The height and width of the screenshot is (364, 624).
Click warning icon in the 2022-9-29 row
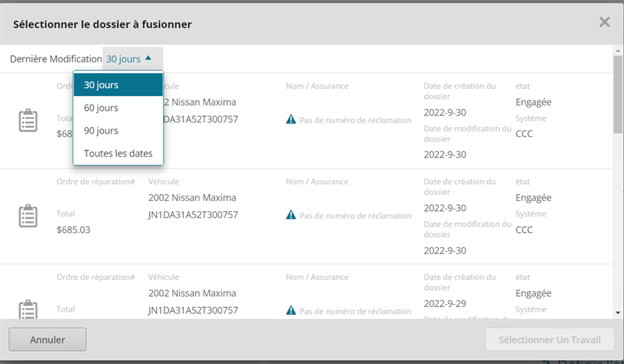pyautogui.click(x=291, y=310)
